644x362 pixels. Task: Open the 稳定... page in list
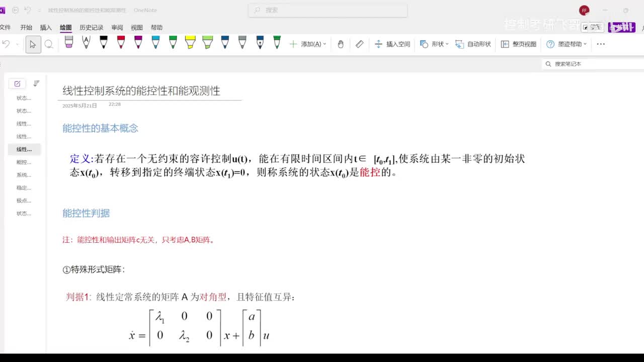click(24, 188)
